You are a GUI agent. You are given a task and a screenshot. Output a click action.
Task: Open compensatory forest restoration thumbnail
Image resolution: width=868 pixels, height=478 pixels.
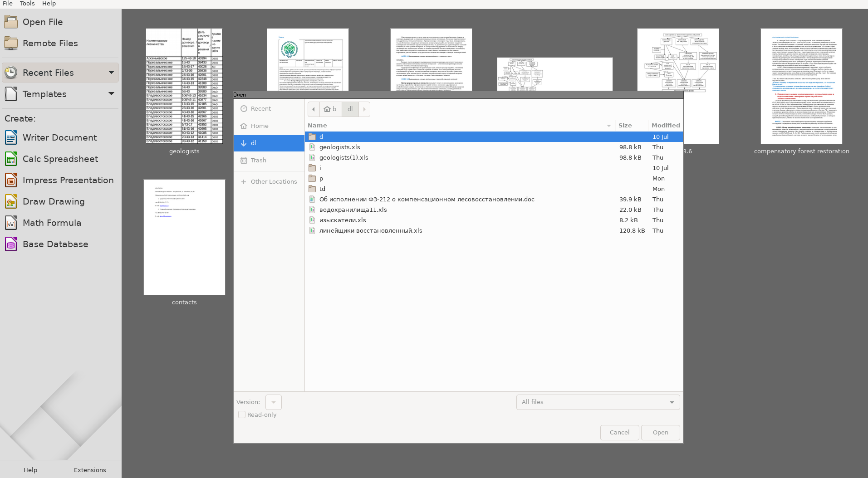801,86
